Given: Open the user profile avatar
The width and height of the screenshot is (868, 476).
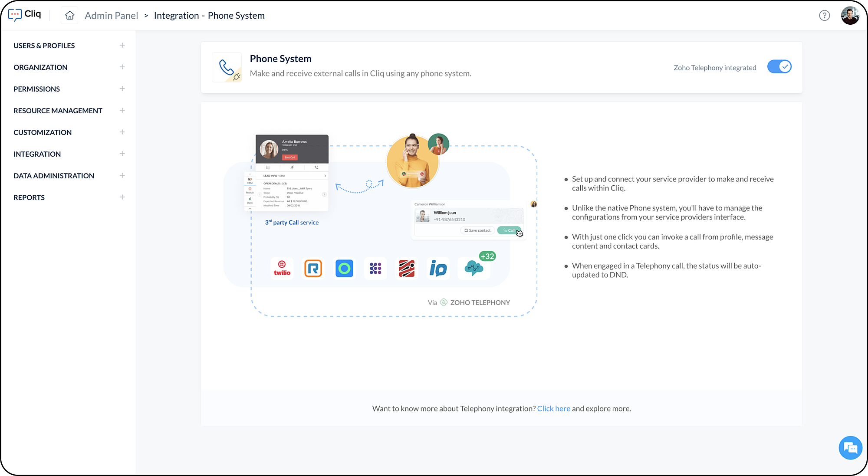Looking at the screenshot, I should tap(850, 16).
